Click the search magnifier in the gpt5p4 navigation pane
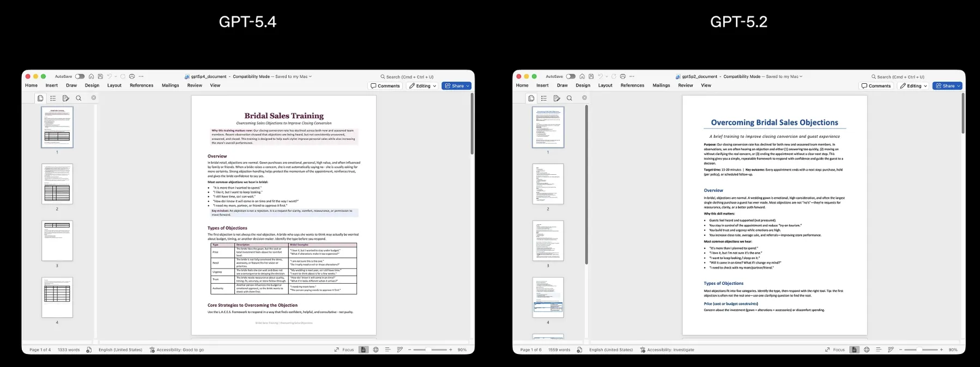 point(78,99)
